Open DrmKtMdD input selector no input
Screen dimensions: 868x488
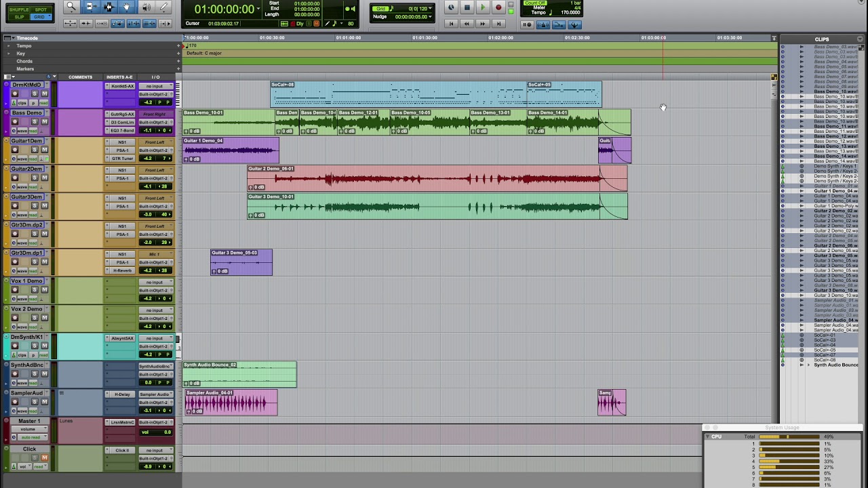tap(156, 86)
